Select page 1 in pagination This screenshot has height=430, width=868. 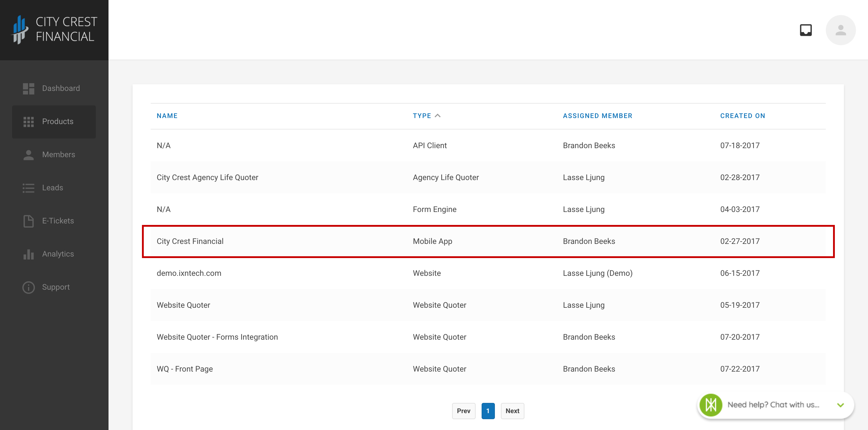point(488,411)
